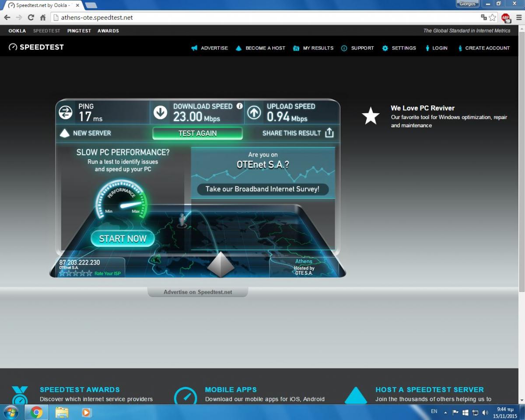Click the MOBILE APPS heading
This screenshot has height=420, width=525.
click(231, 389)
